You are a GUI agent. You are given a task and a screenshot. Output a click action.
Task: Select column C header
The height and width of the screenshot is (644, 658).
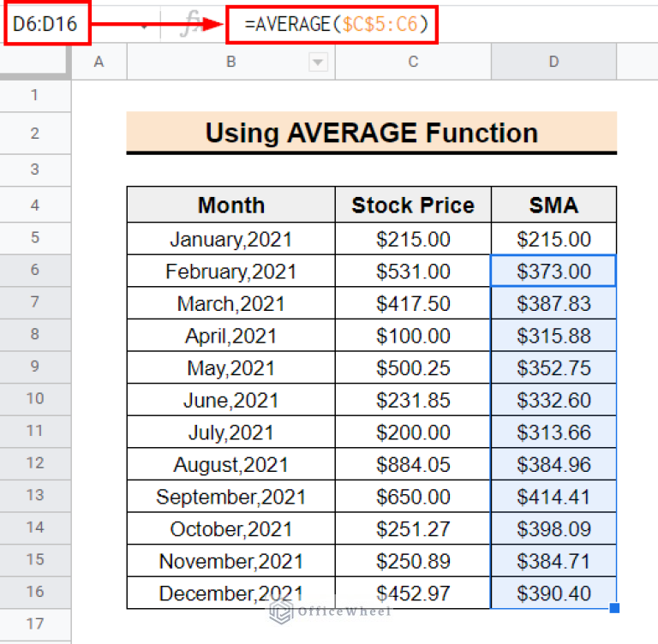pos(413,63)
